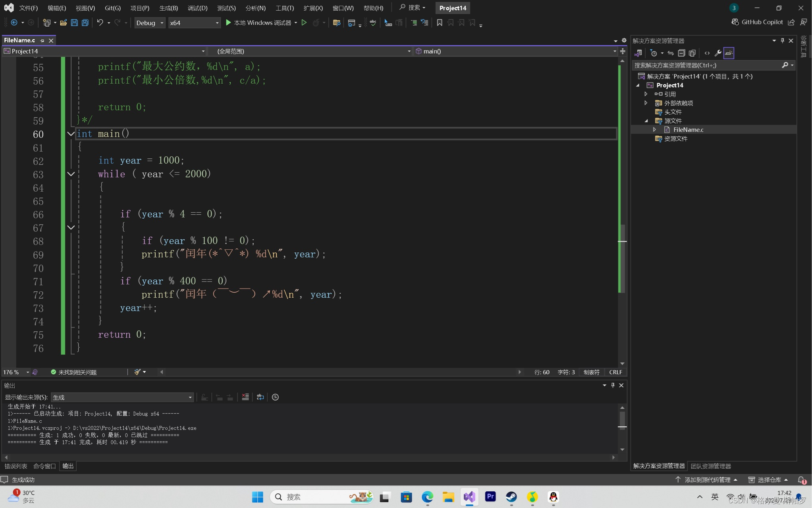812x508 pixels.
Task: Click the output panel horizontal scrollbar
Action: (310, 457)
